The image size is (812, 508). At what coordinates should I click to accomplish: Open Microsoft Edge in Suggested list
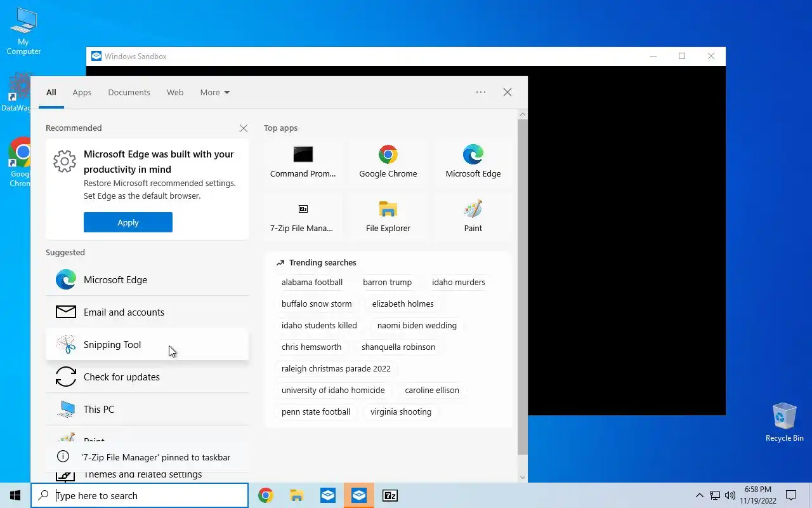(147, 279)
